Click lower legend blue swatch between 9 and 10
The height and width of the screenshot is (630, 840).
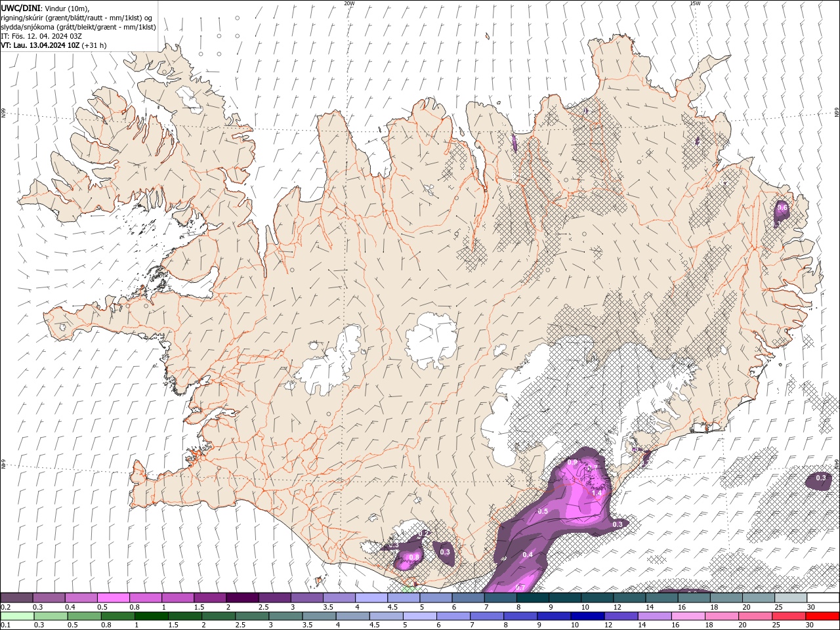(553, 616)
